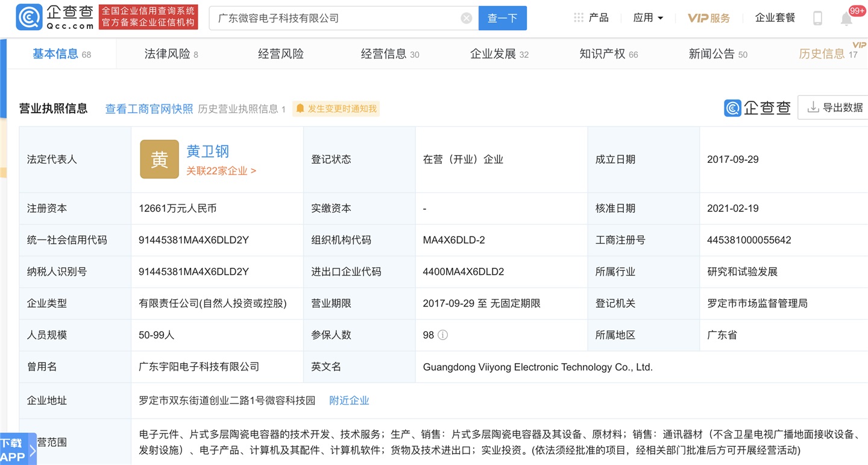Click info icon beside 参保人数 98

point(443,335)
